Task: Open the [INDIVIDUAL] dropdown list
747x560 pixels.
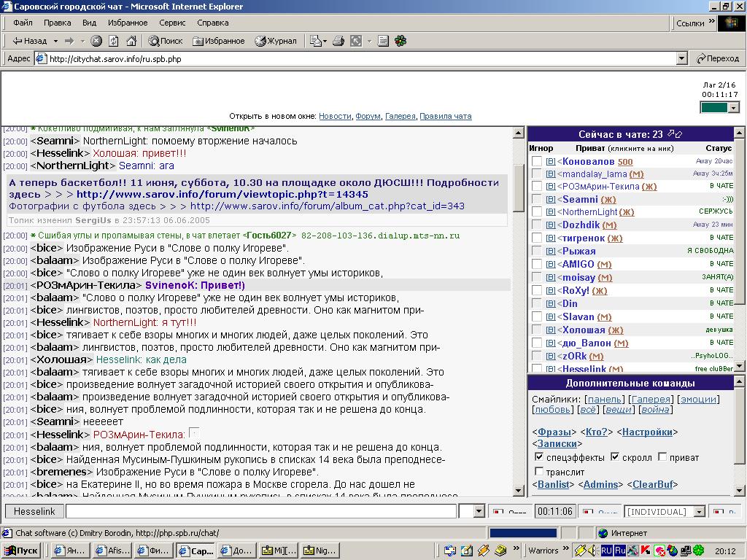Action: [699, 512]
